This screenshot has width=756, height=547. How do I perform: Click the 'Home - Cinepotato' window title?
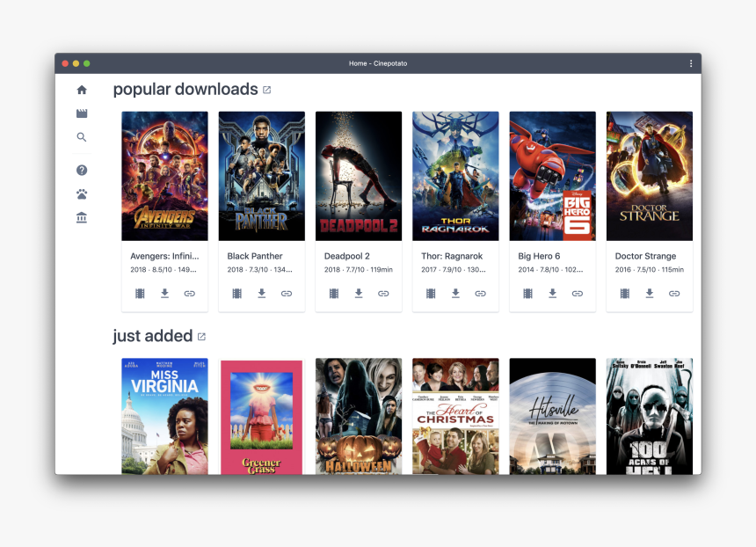[x=378, y=63]
